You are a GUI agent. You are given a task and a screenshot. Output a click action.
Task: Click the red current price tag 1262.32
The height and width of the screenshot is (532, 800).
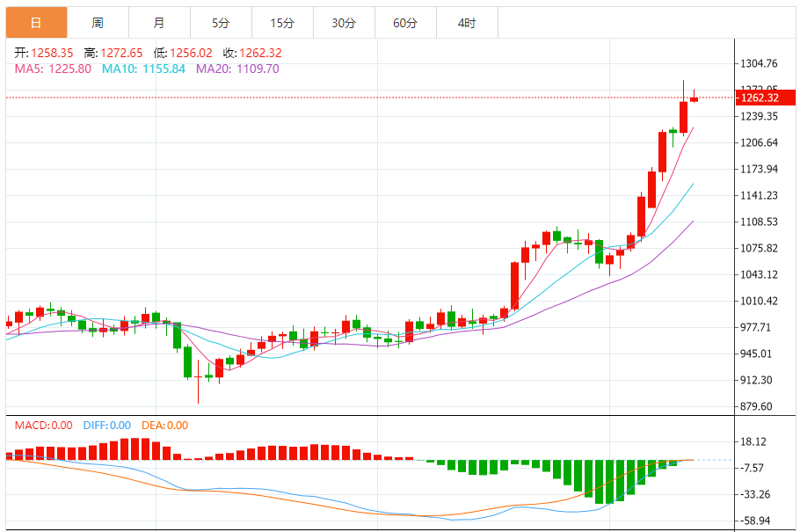coord(766,98)
